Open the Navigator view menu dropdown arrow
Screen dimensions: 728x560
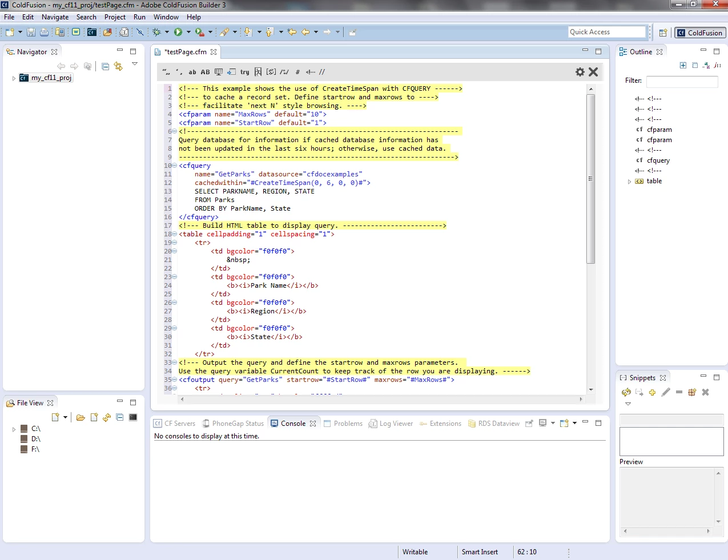click(135, 64)
